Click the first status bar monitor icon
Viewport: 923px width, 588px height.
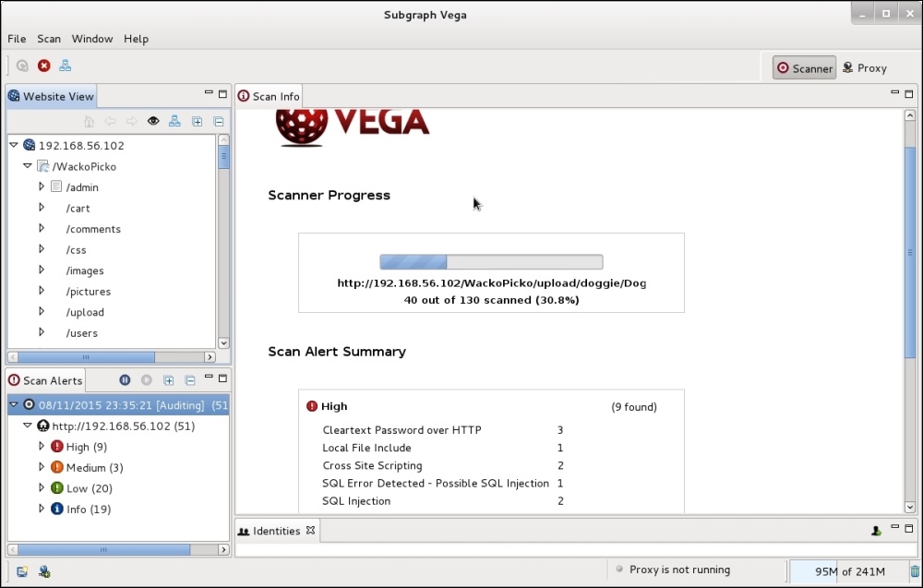point(22,571)
